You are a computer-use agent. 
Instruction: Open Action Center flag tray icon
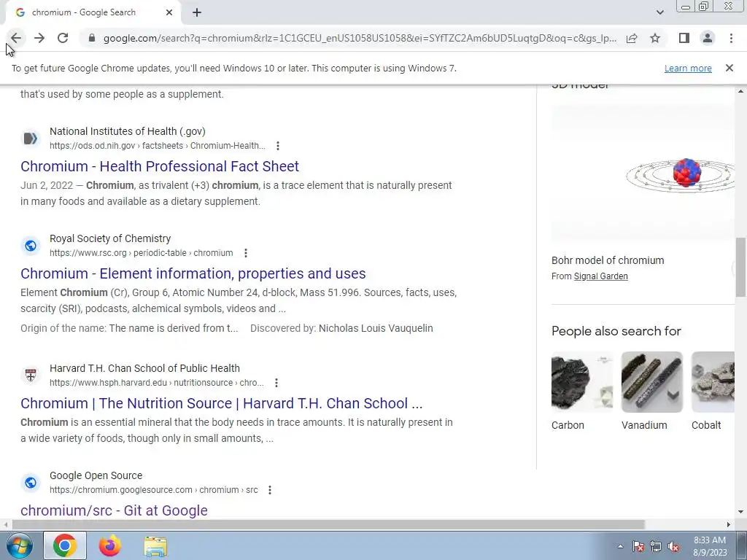638,547
